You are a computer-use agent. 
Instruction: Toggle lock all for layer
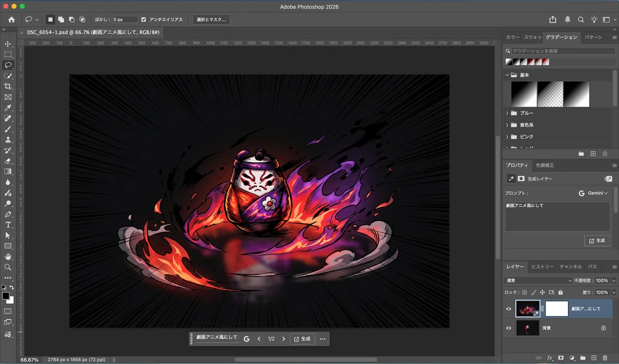coord(560,292)
